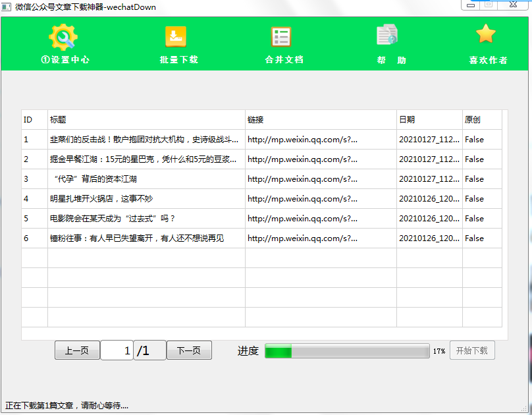
Task: Click the False cell in row 6
Action: pyautogui.click(x=482, y=238)
